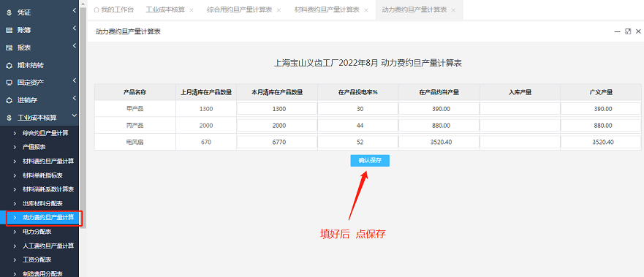Click the 丙产品 product name cell
The height and width of the screenshot is (277, 644).
pyautogui.click(x=135, y=126)
